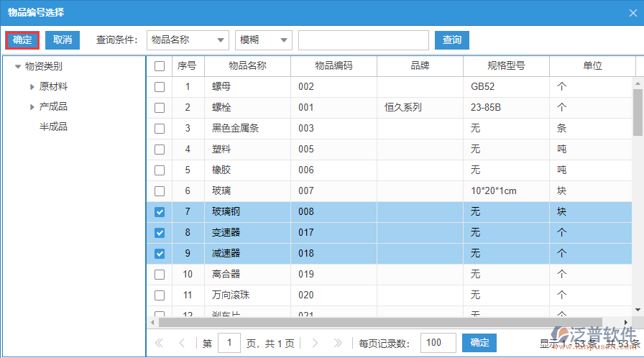Sort by 物品名称 column header
Screen dimensions: 644x358
pyautogui.click(x=248, y=66)
